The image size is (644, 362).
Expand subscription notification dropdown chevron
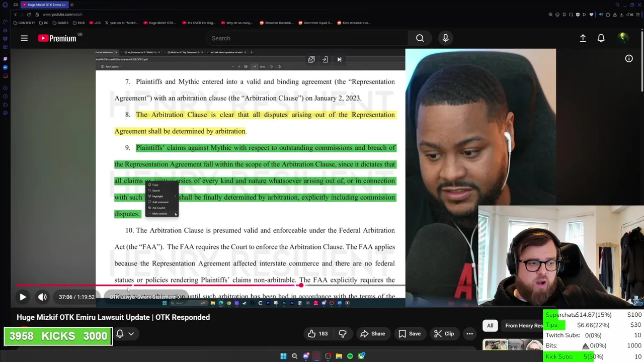[131, 334]
